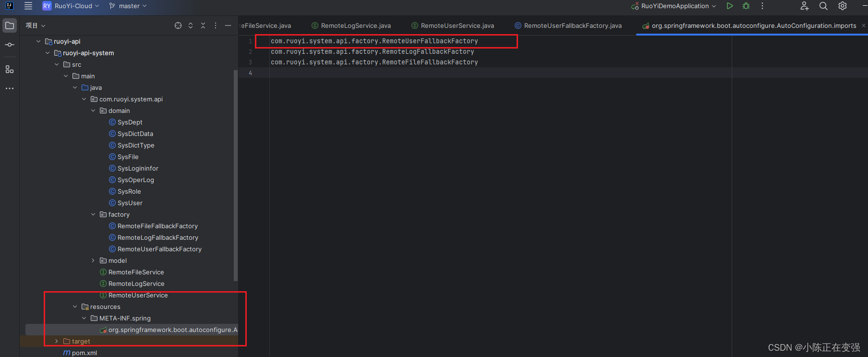
Task: Switch to RemoteUserService.java tab
Action: point(453,25)
